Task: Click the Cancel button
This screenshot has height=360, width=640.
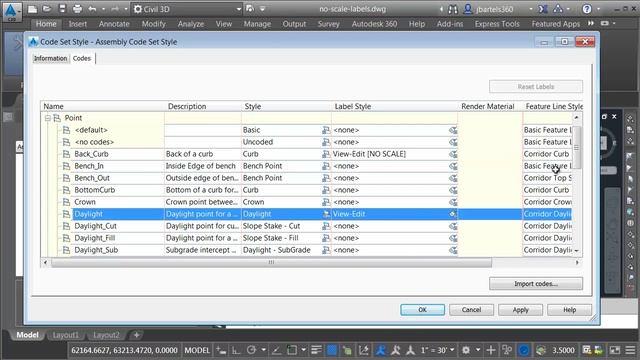Action: tap(471, 310)
